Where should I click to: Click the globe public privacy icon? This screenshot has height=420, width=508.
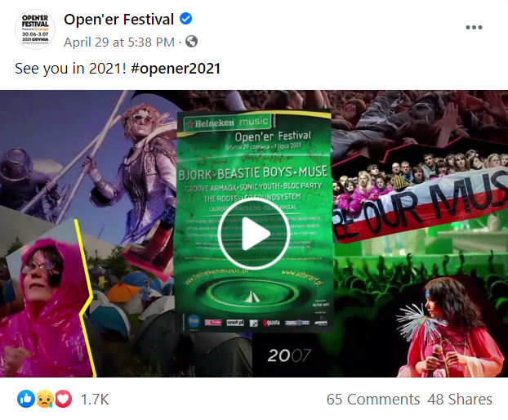tap(191, 42)
